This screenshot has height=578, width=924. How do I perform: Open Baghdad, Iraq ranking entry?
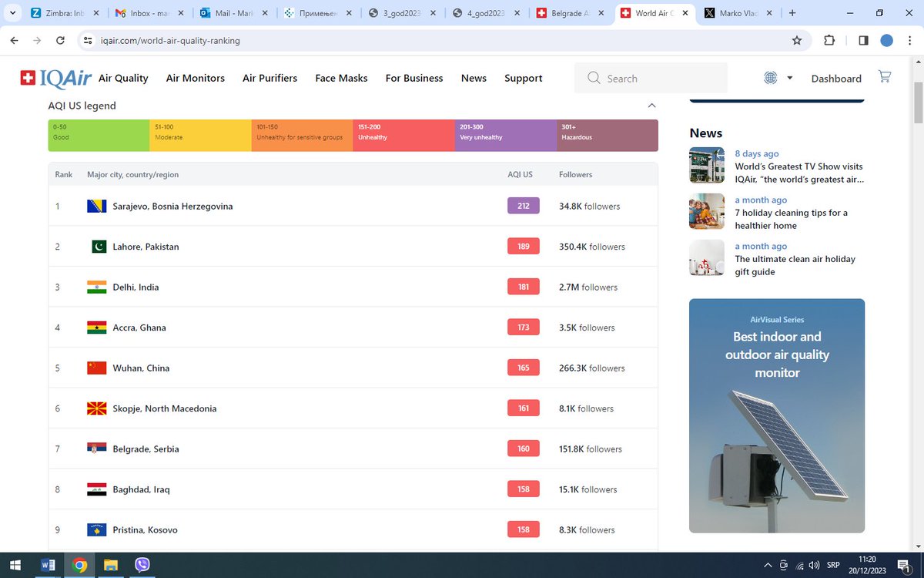pos(353,489)
